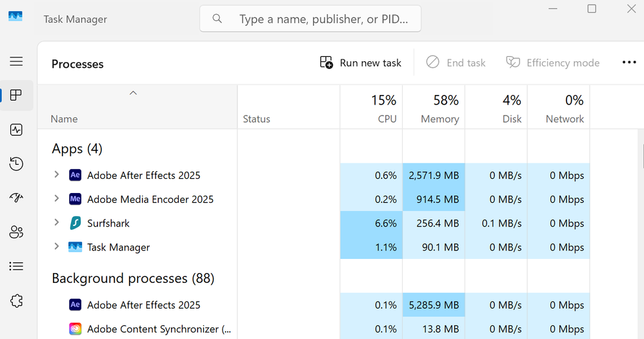Select the Adobe After Effects 2025 app row
The width and height of the screenshot is (644, 339).
314,175
